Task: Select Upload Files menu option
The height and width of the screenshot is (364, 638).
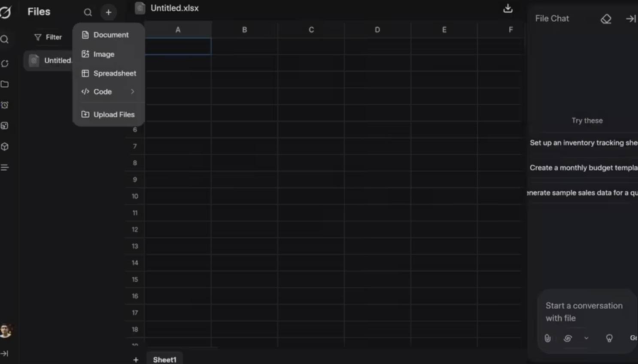Action: [113, 115]
